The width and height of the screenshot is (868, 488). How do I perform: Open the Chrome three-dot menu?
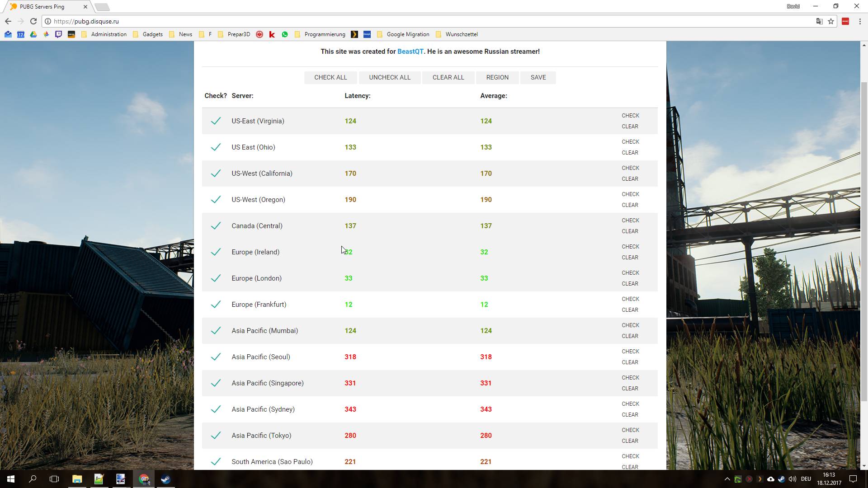click(860, 21)
